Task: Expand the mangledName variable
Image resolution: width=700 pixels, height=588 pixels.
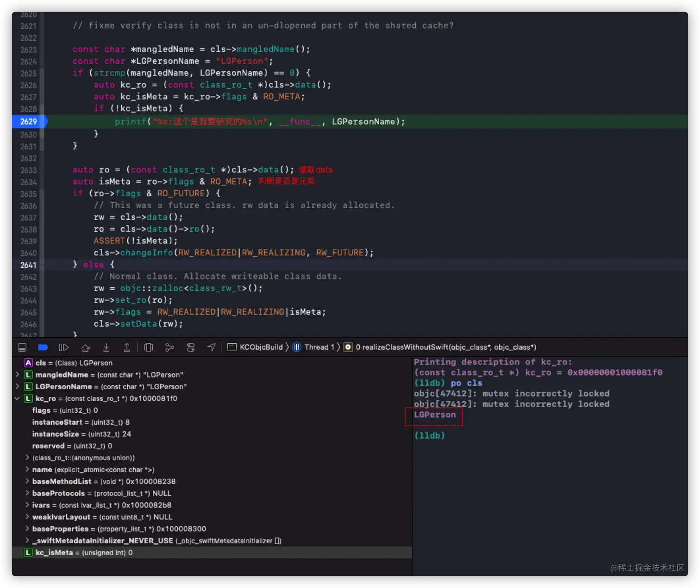Action: coord(18,374)
